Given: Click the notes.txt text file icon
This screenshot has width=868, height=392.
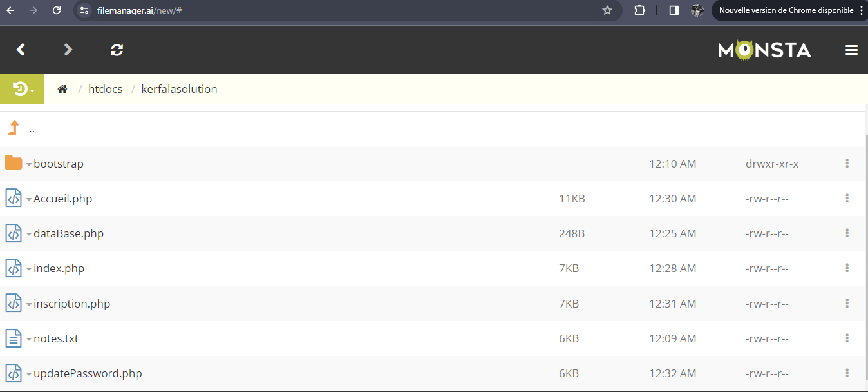Looking at the screenshot, I should 14,338.
